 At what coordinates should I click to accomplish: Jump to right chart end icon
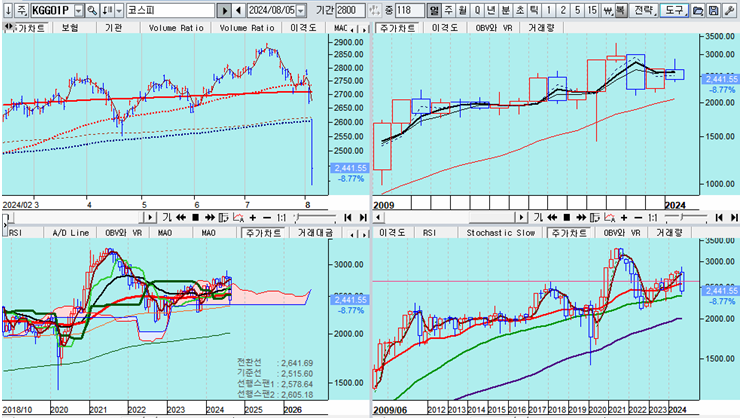tap(734, 217)
